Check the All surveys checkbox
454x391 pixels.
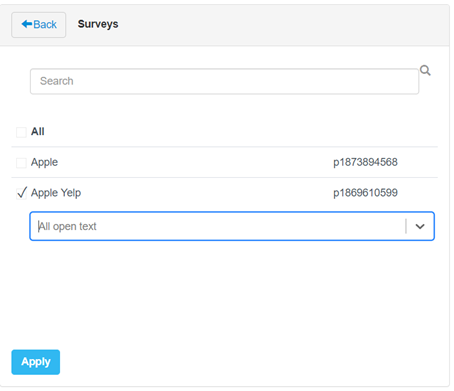tap(21, 132)
